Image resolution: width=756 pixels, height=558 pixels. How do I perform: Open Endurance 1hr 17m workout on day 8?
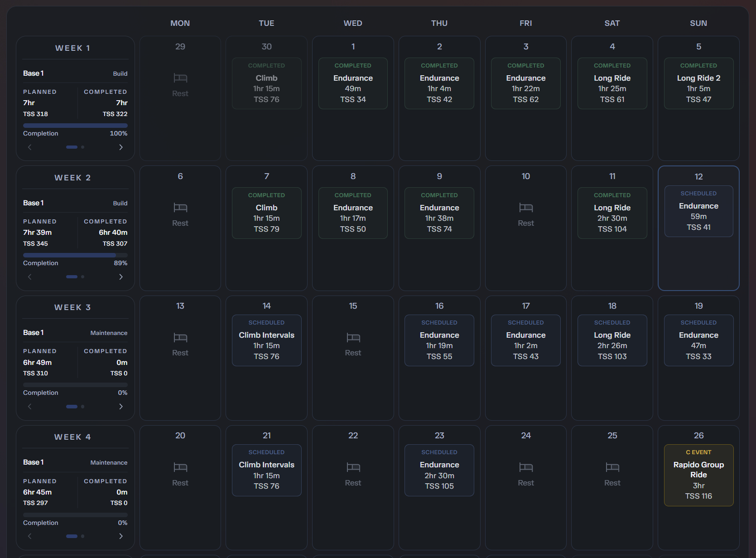point(353,213)
